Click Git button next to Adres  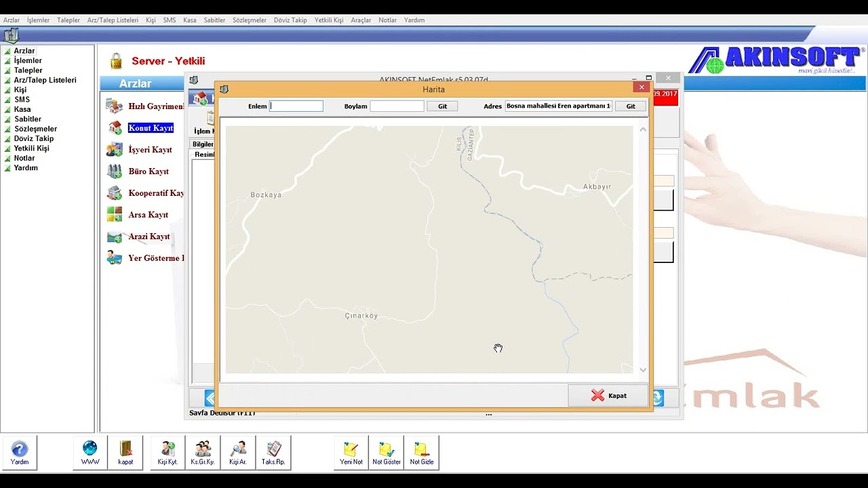(631, 106)
